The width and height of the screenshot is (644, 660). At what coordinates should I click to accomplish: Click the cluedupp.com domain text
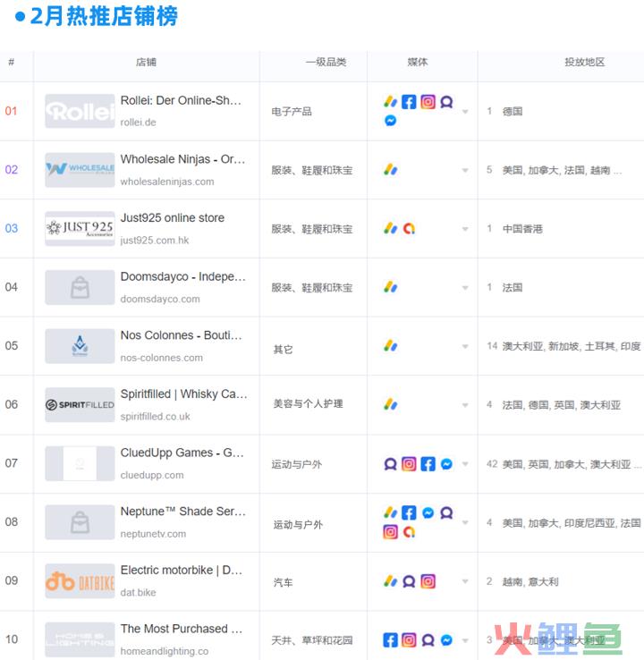click(x=152, y=475)
